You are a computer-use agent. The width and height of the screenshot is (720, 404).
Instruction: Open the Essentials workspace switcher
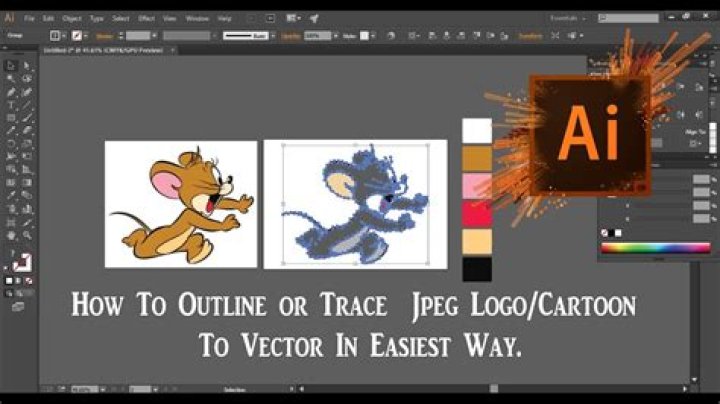pyautogui.click(x=568, y=18)
